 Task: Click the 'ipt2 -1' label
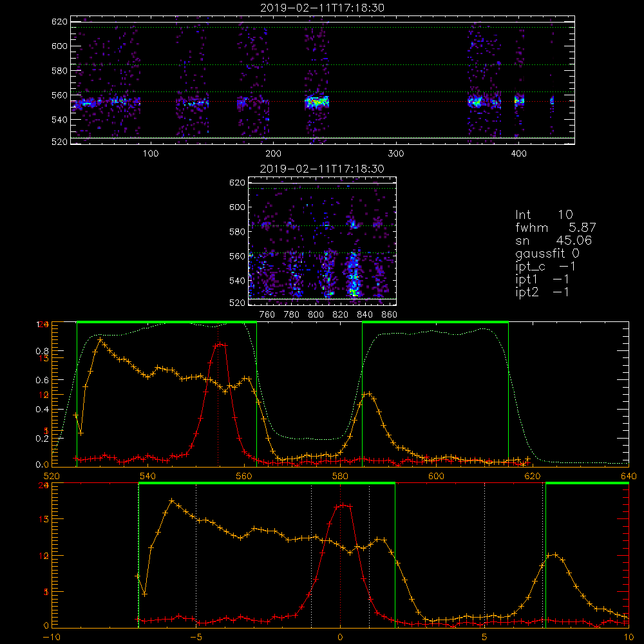[x=542, y=292]
